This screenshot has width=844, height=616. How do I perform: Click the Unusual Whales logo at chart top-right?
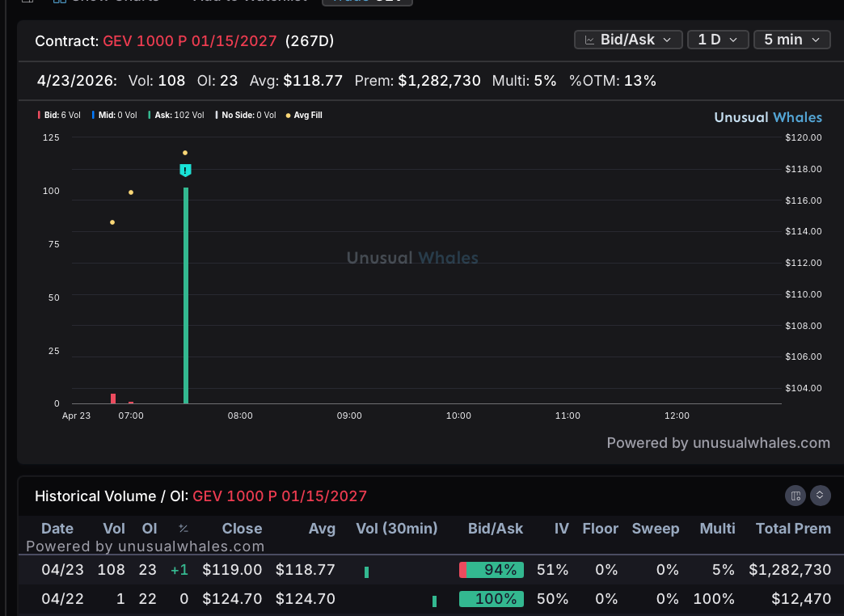tap(768, 117)
